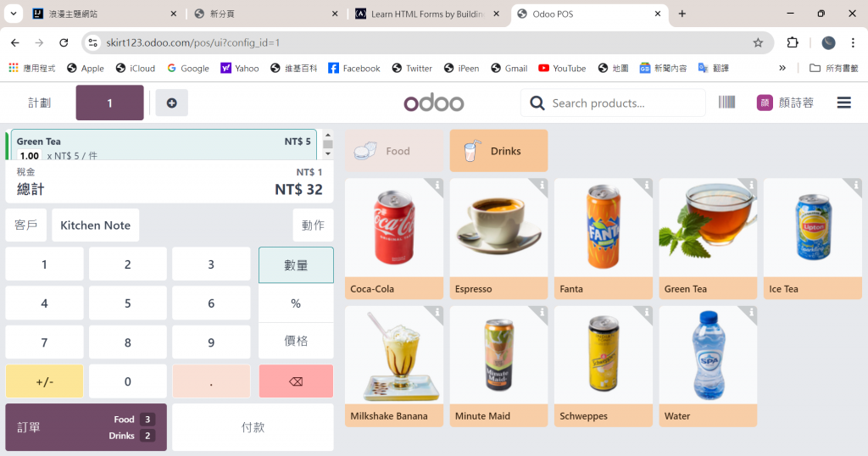
Task: Add a Kitchen Note
Action: click(95, 225)
